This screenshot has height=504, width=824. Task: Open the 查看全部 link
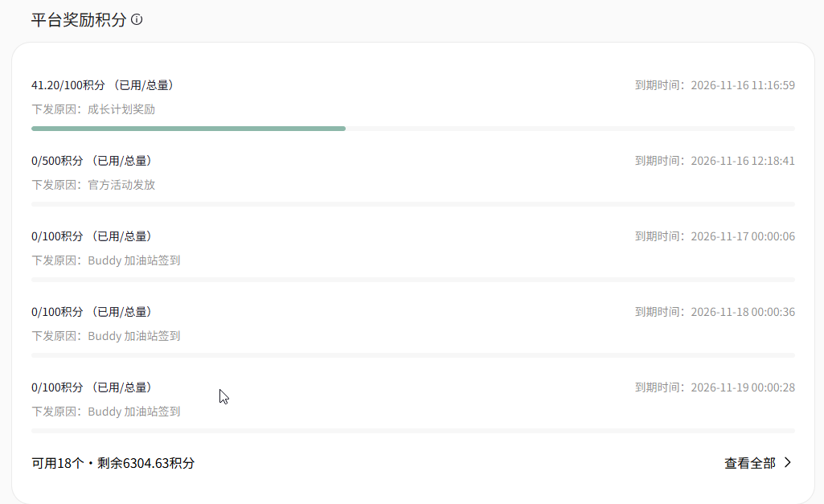coord(758,463)
